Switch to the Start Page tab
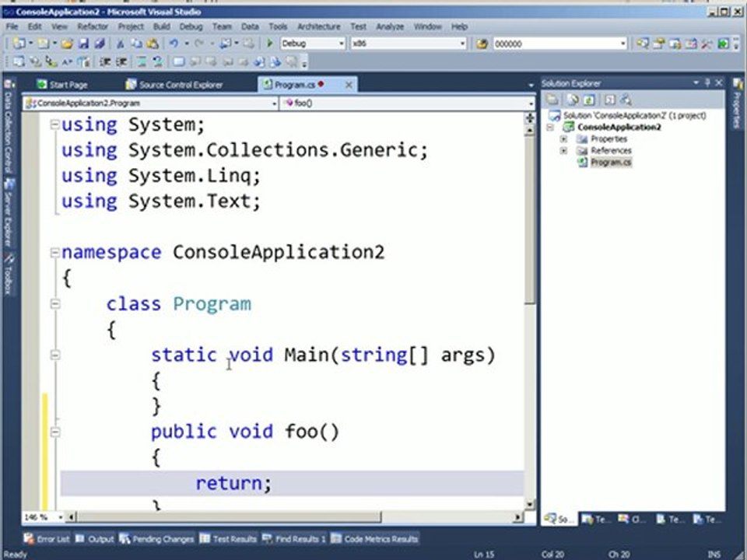This screenshot has width=747, height=560. click(62, 85)
